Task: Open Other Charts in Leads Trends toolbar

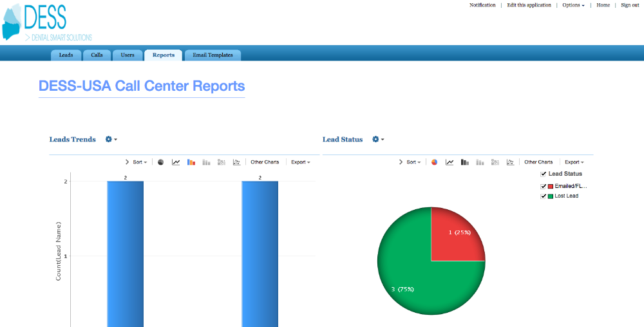Action: pos(265,162)
